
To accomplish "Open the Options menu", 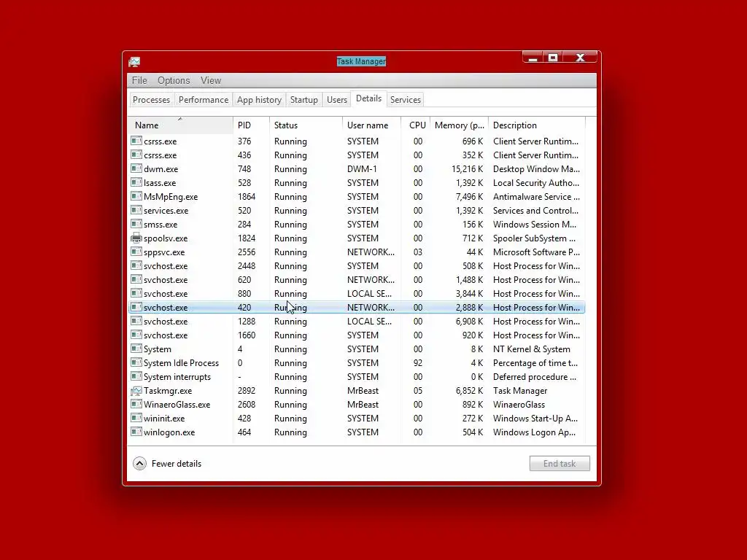I will (174, 80).
